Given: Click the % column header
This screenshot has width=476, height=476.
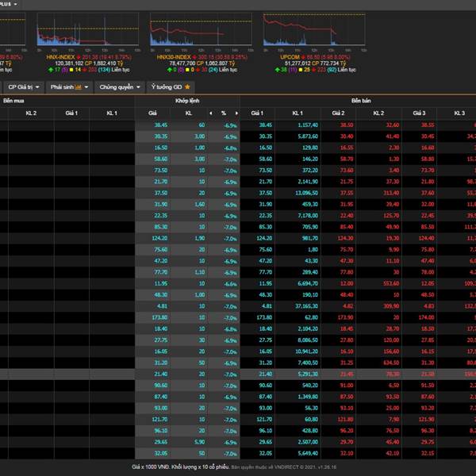Looking at the screenshot, I should pyautogui.click(x=224, y=113).
